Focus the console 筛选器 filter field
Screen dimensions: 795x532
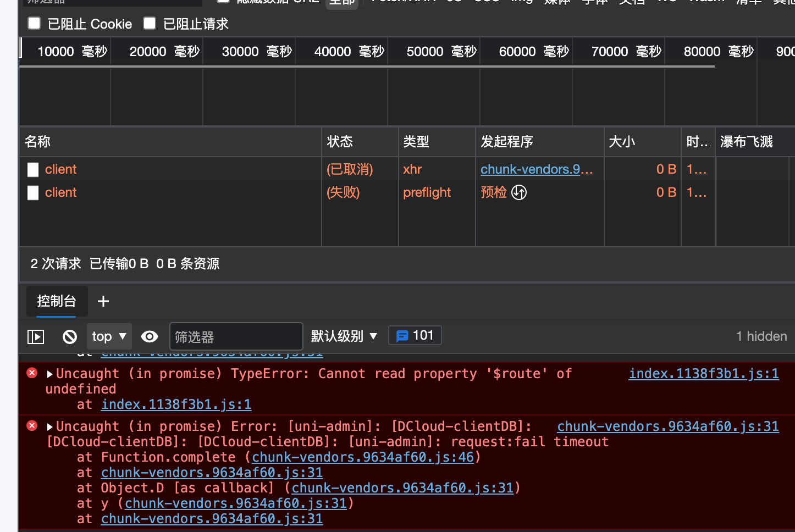[x=236, y=336]
